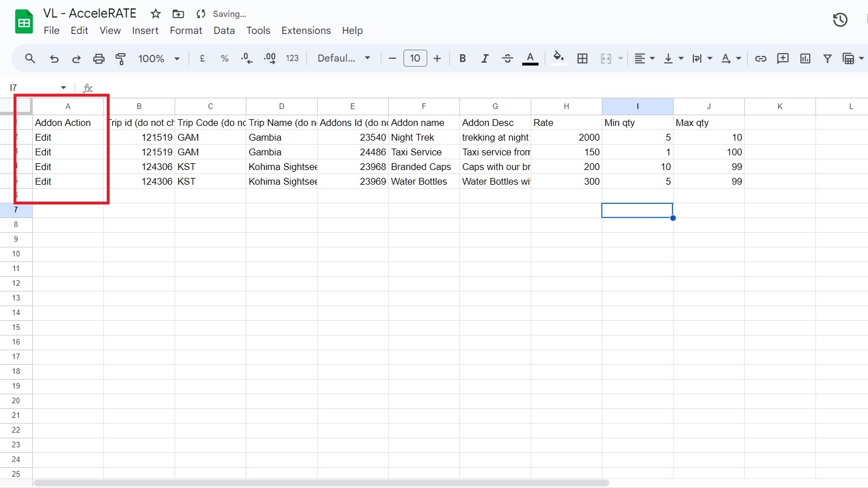Format as percent button
868x488 pixels.
[224, 58]
